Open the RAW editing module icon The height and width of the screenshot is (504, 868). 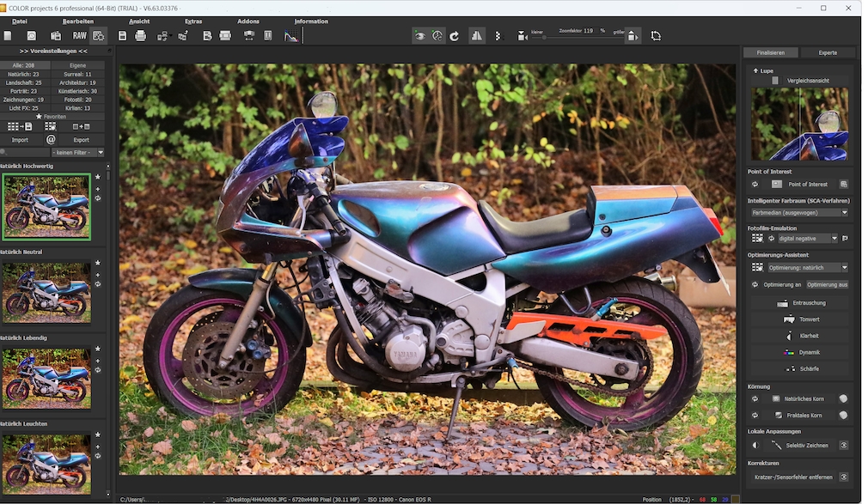(x=79, y=35)
